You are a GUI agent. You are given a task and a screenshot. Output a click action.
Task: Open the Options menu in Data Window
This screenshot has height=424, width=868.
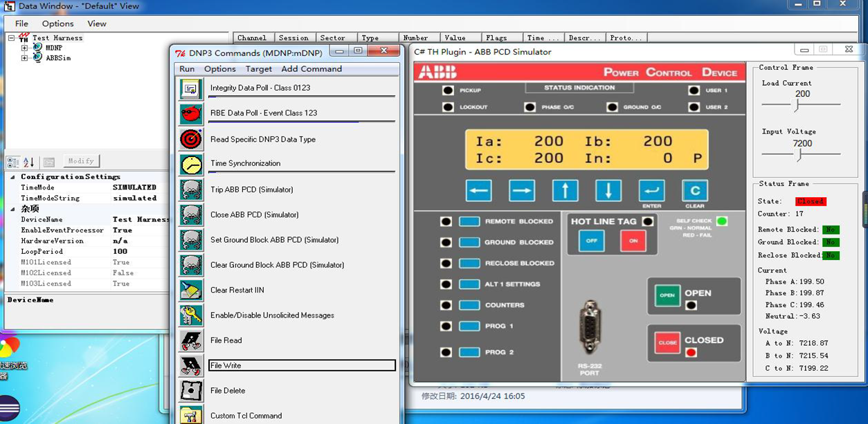pos(57,24)
